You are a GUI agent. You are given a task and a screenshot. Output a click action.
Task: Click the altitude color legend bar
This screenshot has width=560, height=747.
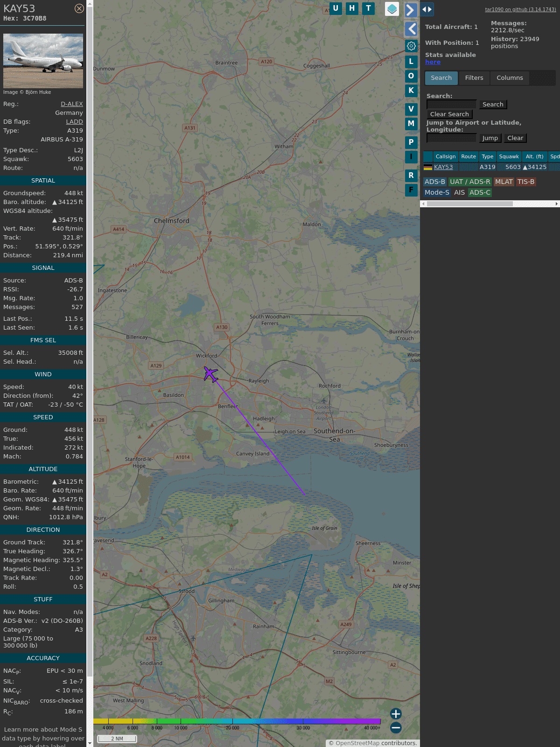click(x=237, y=721)
